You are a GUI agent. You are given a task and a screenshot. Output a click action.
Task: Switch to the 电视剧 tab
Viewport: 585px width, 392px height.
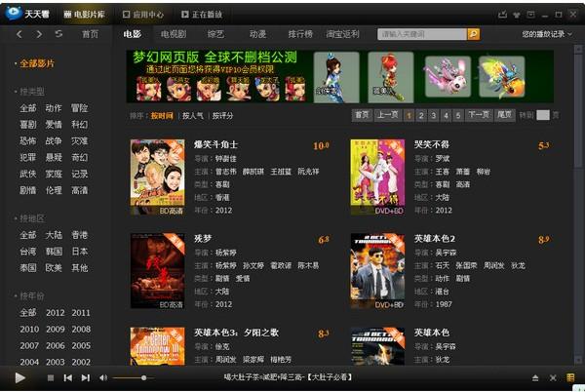pos(174,34)
